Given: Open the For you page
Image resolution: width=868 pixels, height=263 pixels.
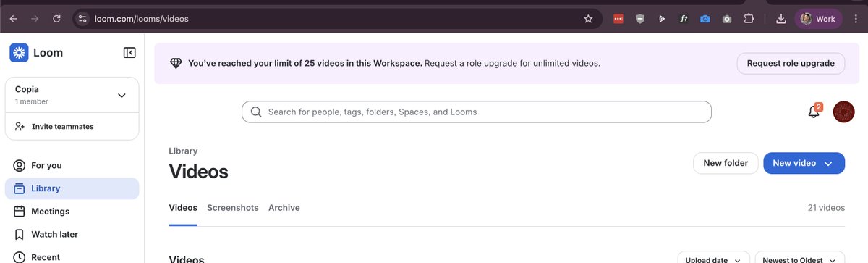Looking at the screenshot, I should (x=72, y=165).
